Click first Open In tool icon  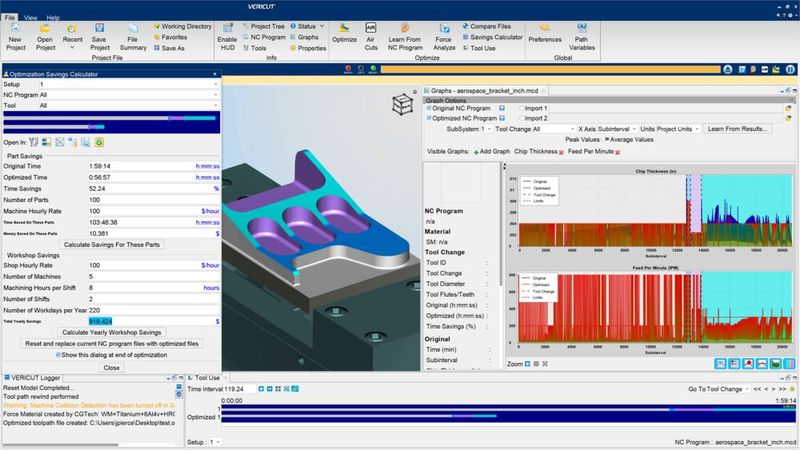point(34,142)
